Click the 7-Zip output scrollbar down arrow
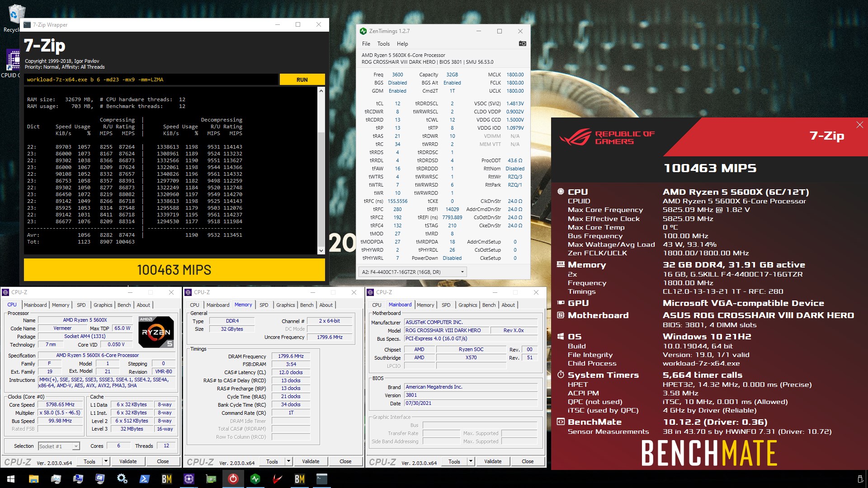The width and height of the screenshot is (868, 488). pos(321,250)
